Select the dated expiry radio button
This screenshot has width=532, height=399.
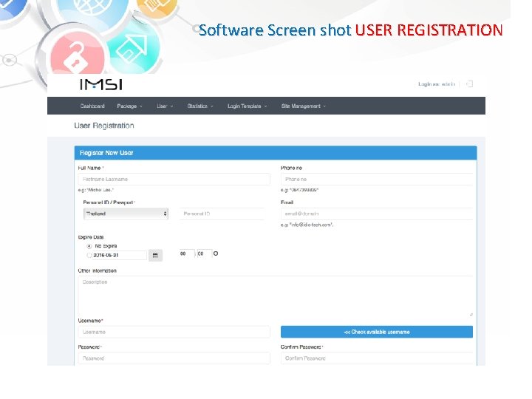(x=89, y=255)
